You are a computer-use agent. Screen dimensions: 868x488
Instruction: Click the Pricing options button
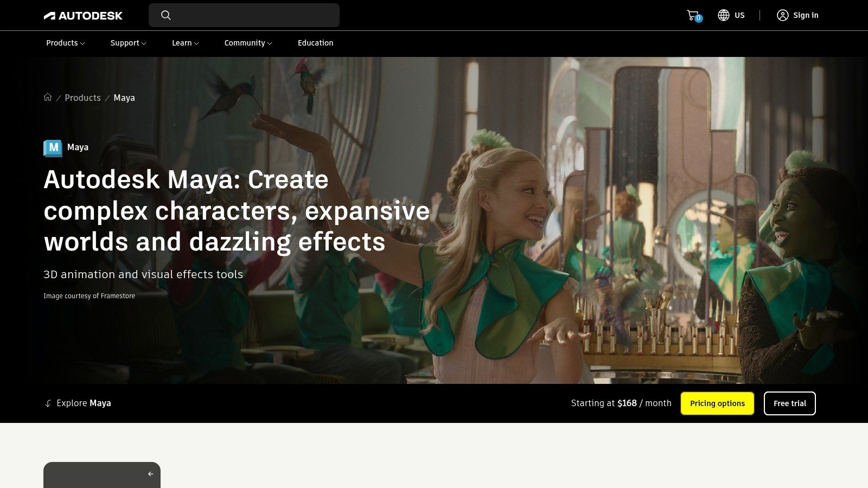[717, 403]
